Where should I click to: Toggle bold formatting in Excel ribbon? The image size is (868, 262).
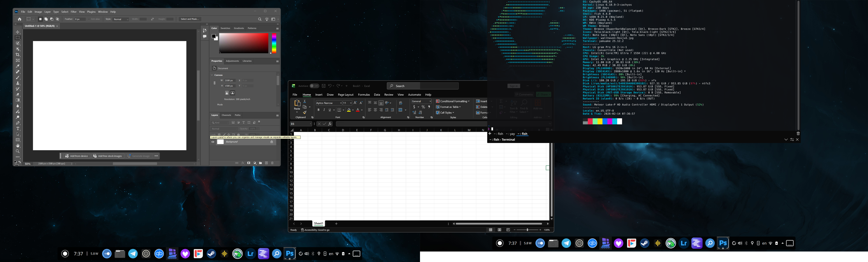(x=318, y=110)
